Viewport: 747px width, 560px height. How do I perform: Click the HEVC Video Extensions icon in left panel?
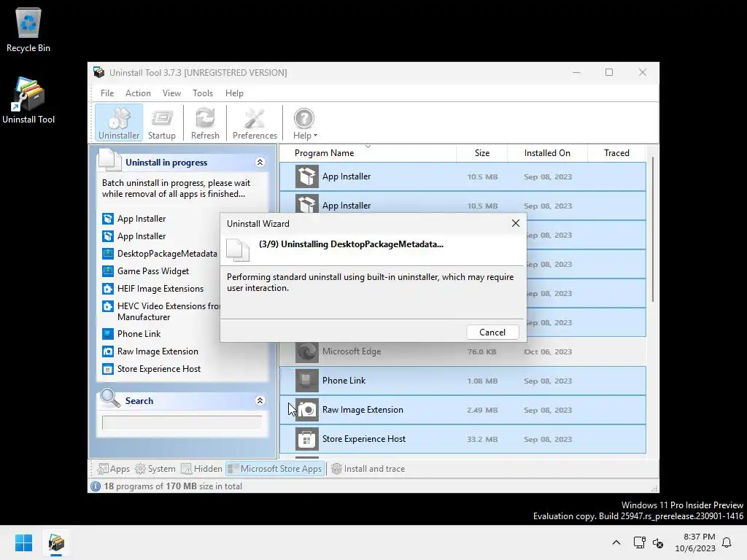tap(108, 306)
